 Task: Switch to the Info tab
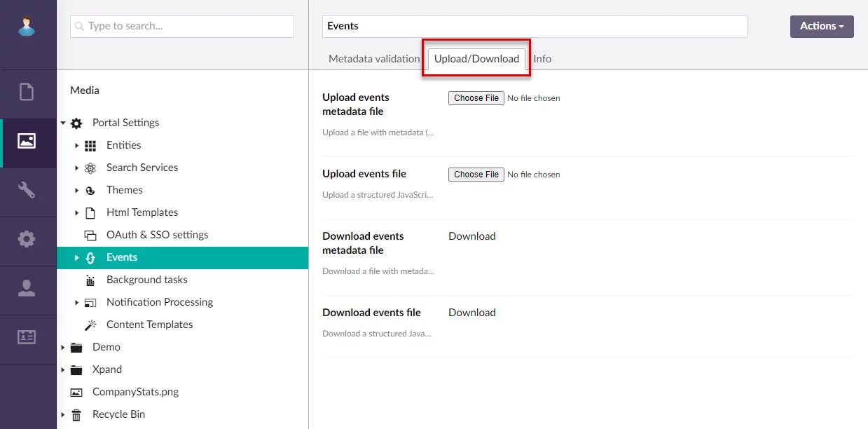[542, 59]
